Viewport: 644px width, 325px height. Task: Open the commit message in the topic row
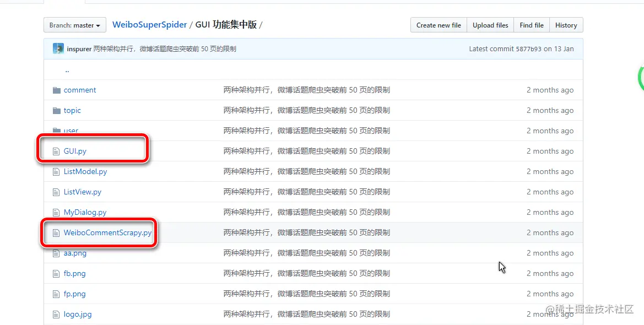[x=307, y=111]
